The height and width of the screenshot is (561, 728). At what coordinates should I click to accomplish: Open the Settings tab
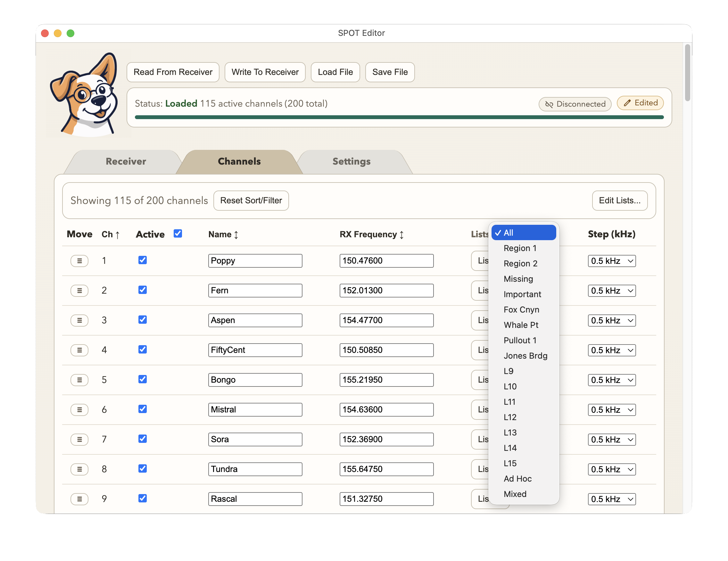tap(351, 162)
